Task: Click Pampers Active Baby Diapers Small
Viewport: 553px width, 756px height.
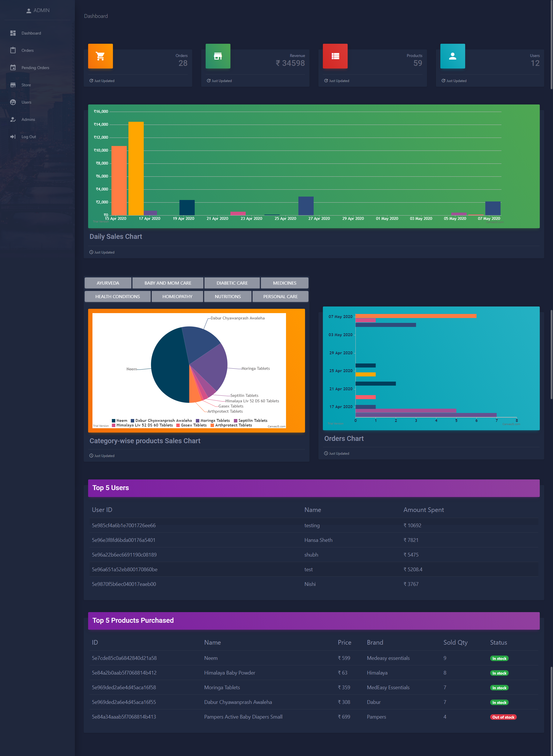Action: pos(243,717)
